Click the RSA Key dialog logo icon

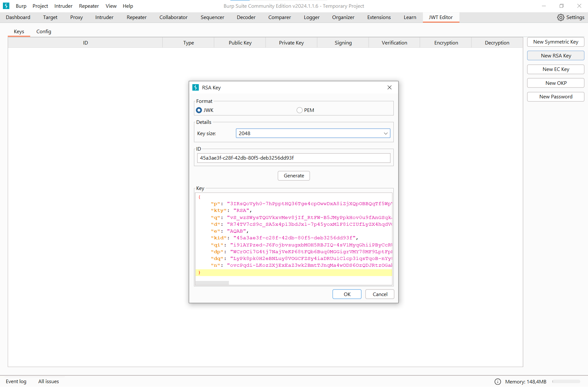coord(196,87)
